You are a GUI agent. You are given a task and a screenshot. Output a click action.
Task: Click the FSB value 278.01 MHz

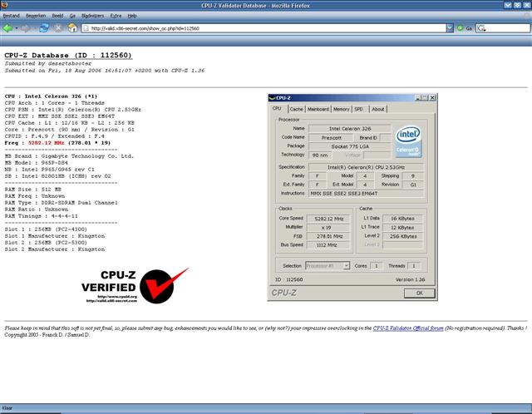(328, 236)
